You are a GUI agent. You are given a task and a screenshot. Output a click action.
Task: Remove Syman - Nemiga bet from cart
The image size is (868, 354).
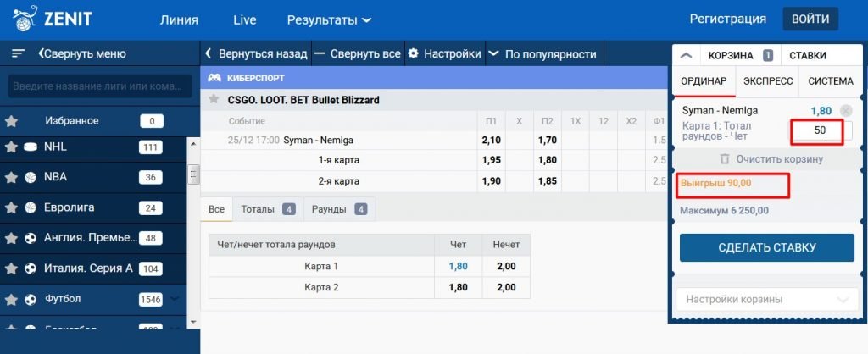point(845,111)
